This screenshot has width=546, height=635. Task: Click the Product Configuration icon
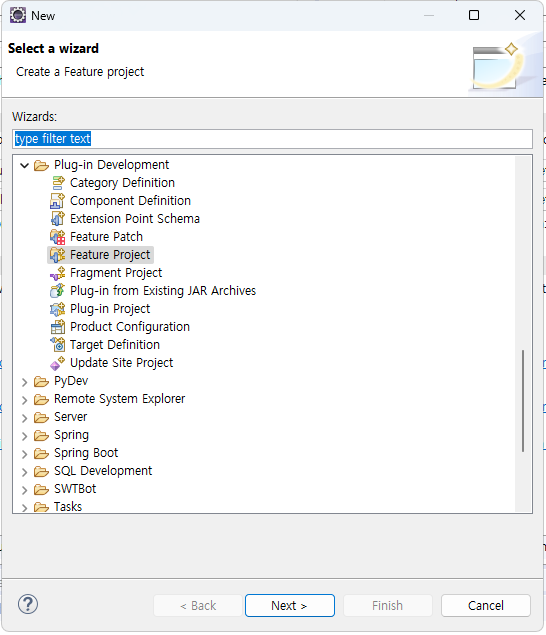point(58,327)
